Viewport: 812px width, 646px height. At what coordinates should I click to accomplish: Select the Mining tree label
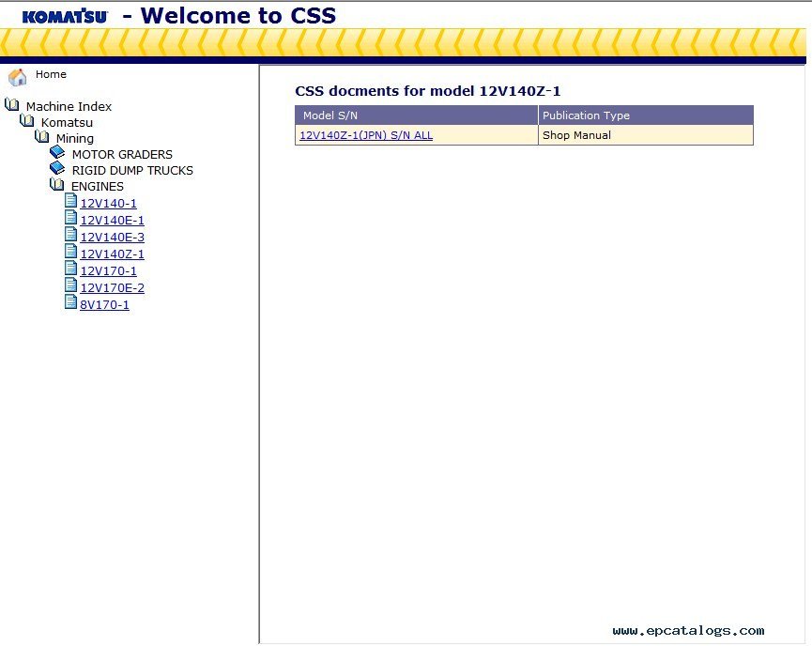(x=75, y=138)
